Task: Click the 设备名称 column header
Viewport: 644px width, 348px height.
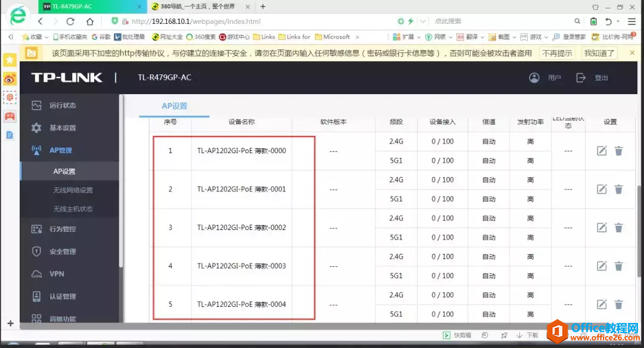Action: click(241, 122)
